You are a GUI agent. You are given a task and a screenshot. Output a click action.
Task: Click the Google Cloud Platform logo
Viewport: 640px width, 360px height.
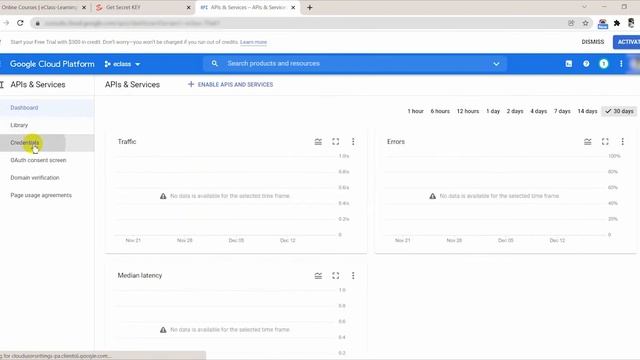tap(52, 64)
